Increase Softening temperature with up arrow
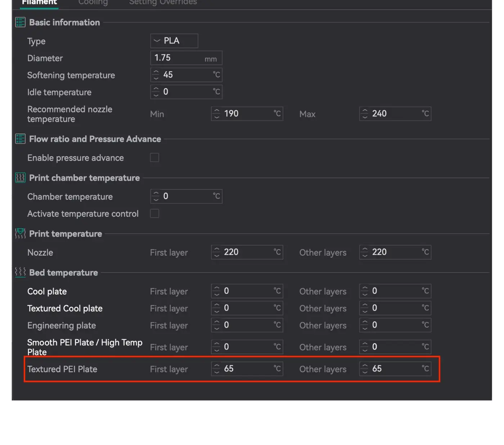 click(x=156, y=72)
